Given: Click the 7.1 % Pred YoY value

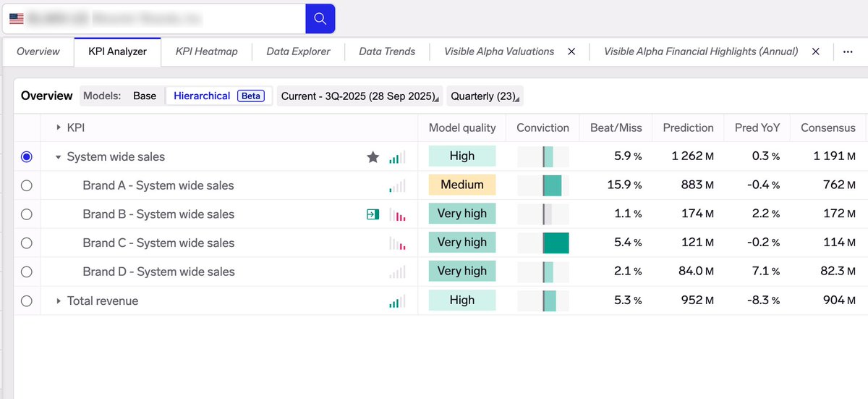Looking at the screenshot, I should [x=766, y=272].
